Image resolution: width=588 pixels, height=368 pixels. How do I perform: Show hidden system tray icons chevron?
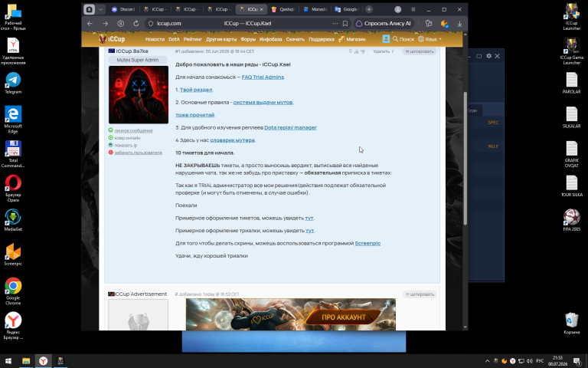tap(487, 361)
